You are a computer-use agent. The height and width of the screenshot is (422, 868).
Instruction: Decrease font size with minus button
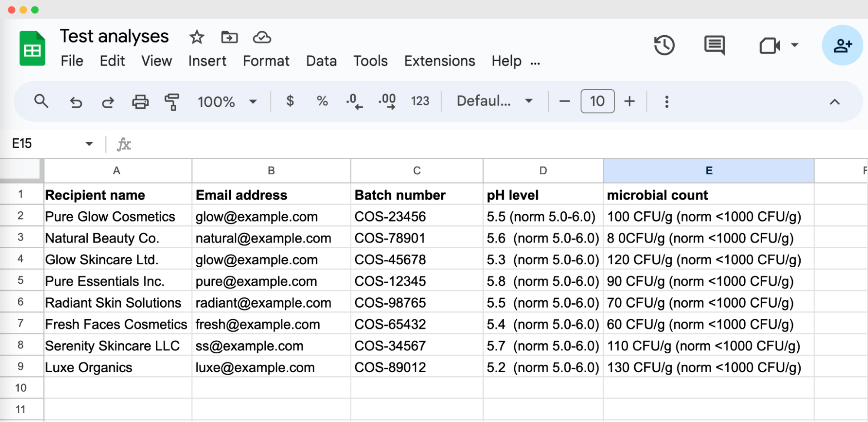click(564, 101)
